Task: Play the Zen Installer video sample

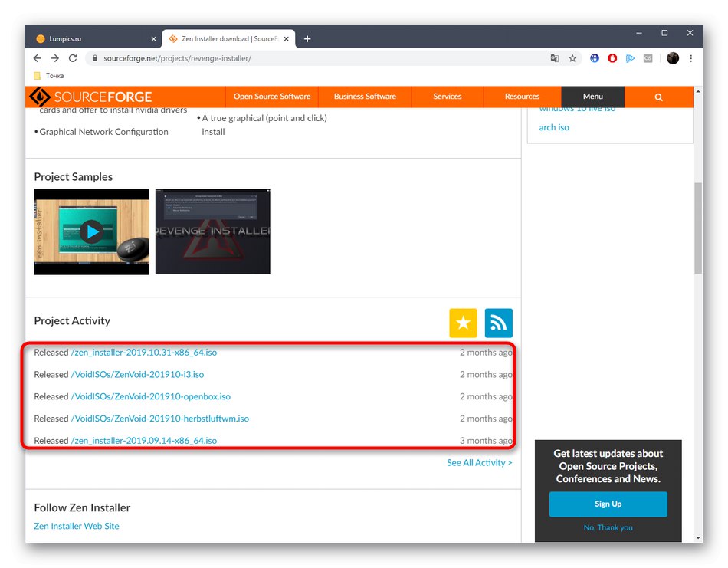Action: (x=91, y=231)
